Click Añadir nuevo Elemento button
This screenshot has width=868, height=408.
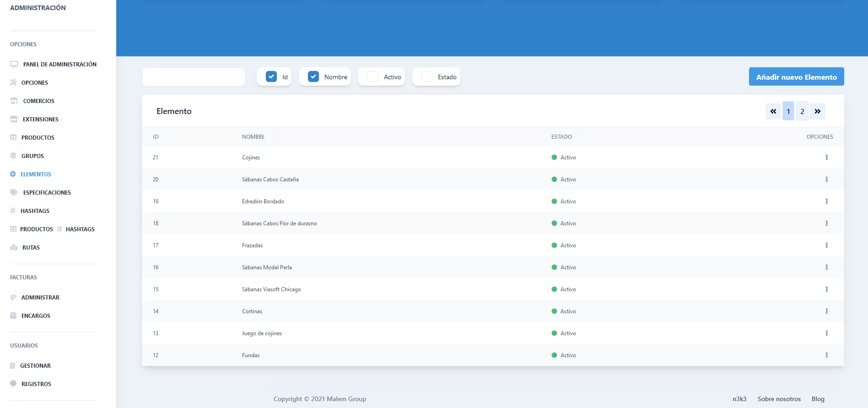(x=796, y=76)
